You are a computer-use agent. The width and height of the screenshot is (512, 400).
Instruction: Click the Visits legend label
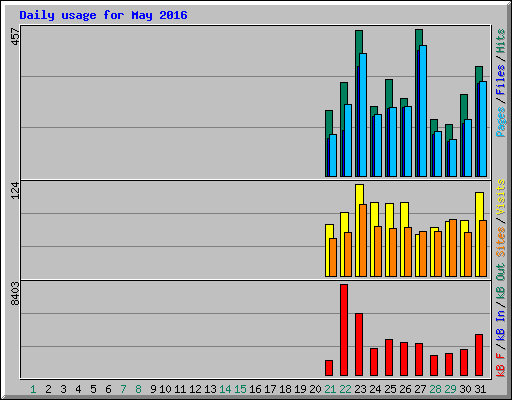tap(501, 197)
